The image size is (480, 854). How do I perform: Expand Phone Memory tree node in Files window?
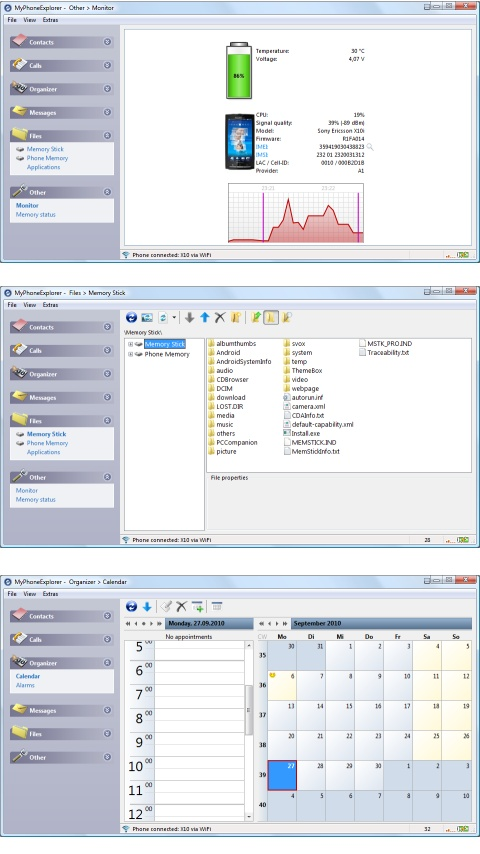130,354
